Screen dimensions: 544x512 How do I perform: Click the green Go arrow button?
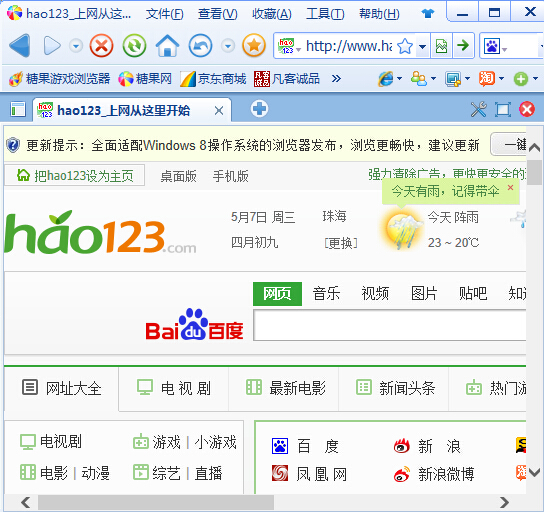[463, 45]
